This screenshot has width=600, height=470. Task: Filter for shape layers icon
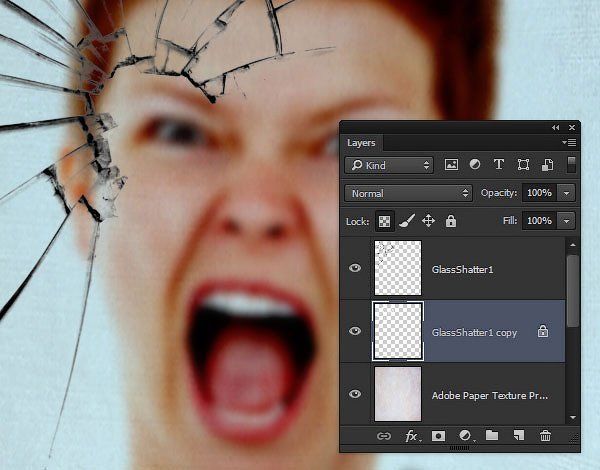(523, 165)
